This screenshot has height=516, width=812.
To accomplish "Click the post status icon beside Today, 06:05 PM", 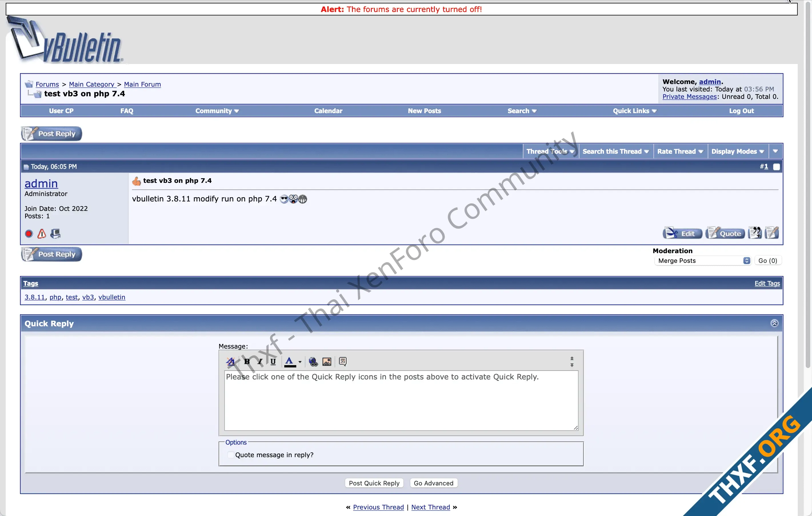I will [26, 167].
